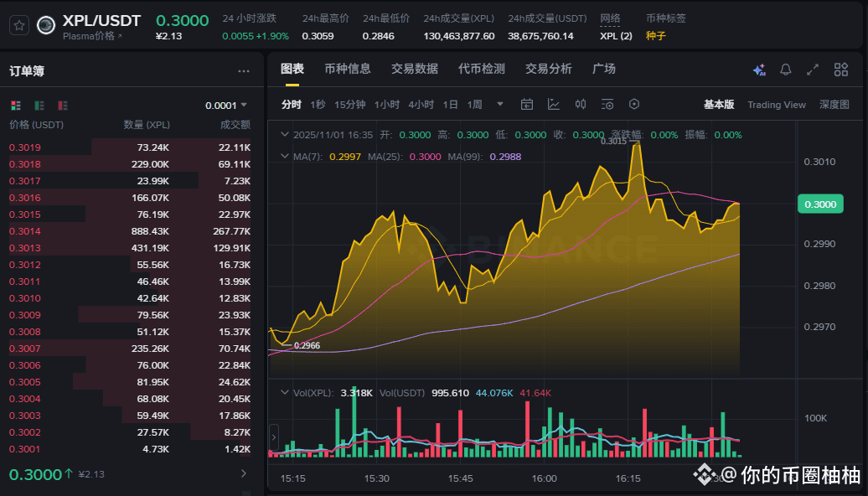
Task: Click the XPL (2) network value
Action: pos(616,36)
